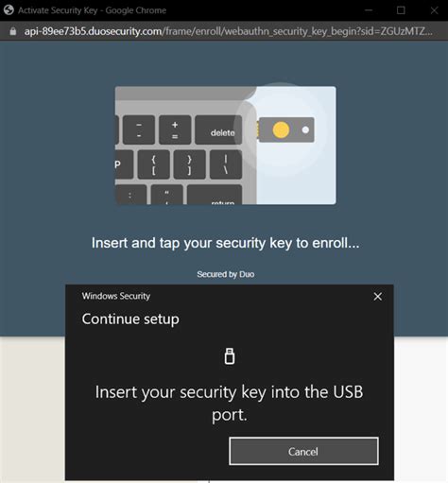Click 'Insert and tap your security key' message
This screenshot has width=448, height=483.
pyautogui.click(x=226, y=243)
